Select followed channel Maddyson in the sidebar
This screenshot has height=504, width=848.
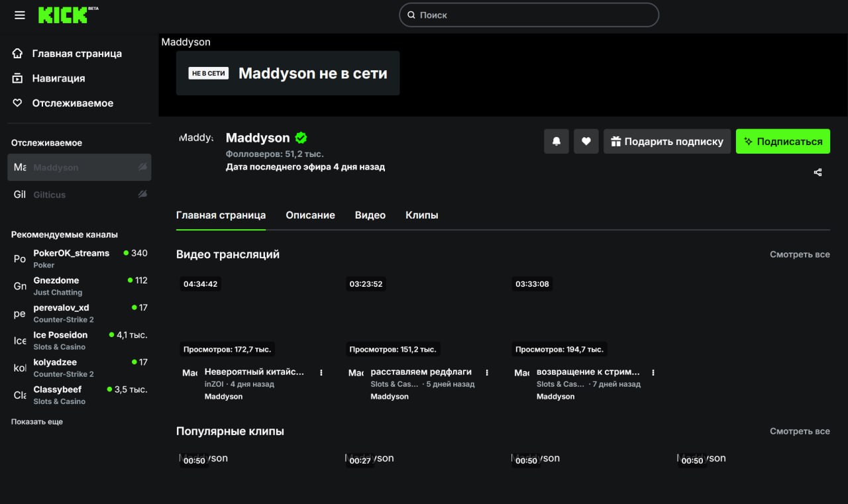[79, 168]
